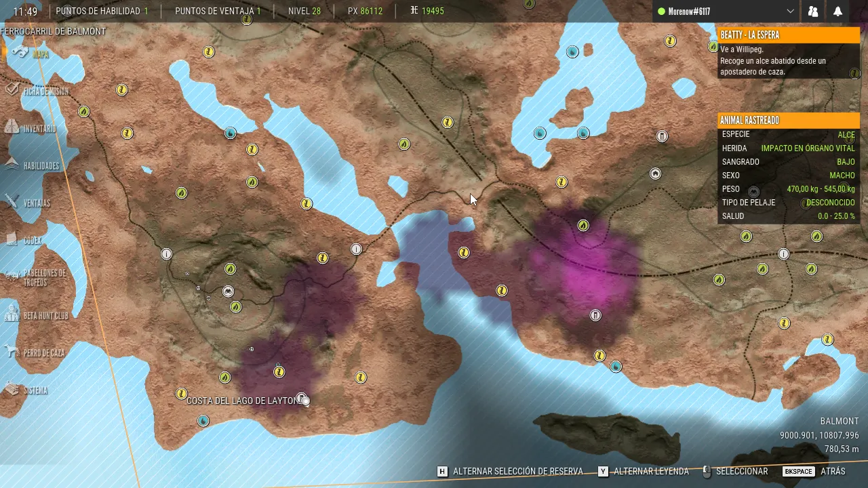
Task: Click the 11:49 clock
Action: (25, 12)
